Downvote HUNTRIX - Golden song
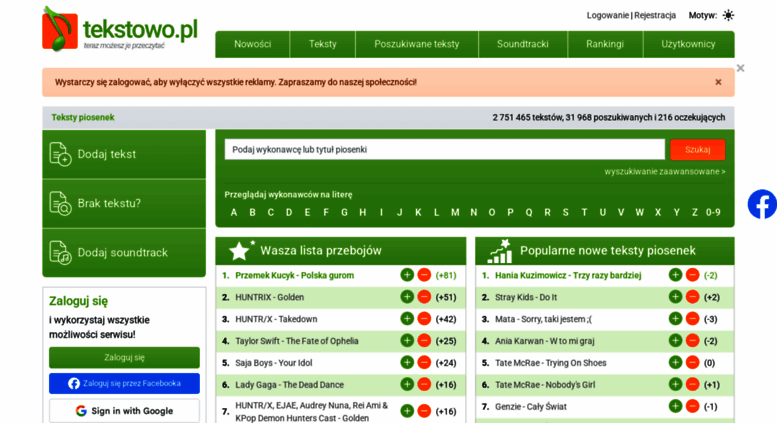This screenshot has width=777, height=423. tap(424, 297)
